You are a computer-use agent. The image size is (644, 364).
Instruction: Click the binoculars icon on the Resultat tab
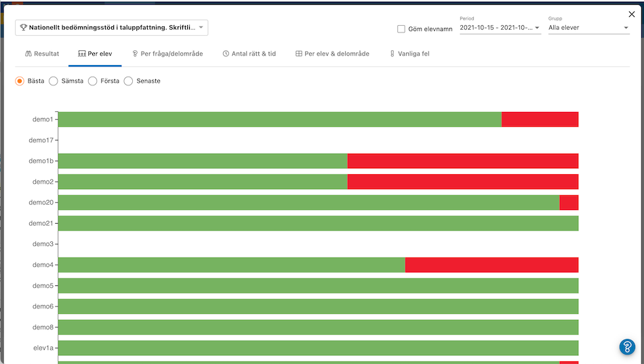[28, 54]
